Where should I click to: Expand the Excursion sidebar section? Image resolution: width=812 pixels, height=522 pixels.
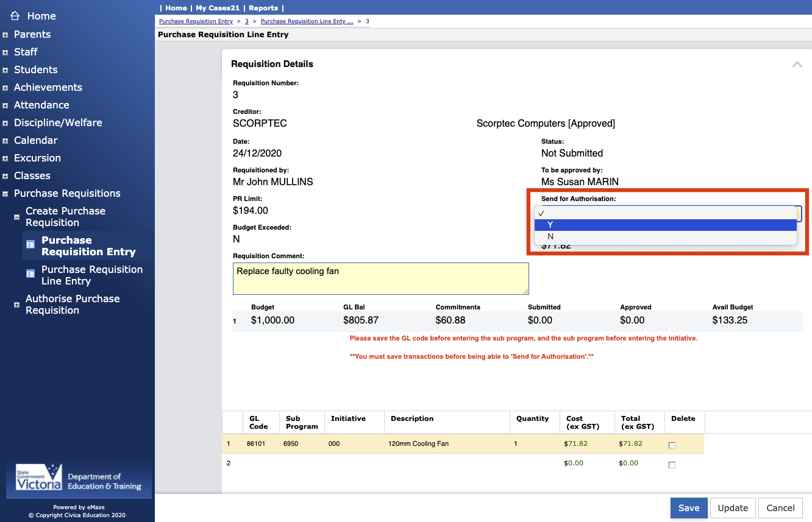5,158
